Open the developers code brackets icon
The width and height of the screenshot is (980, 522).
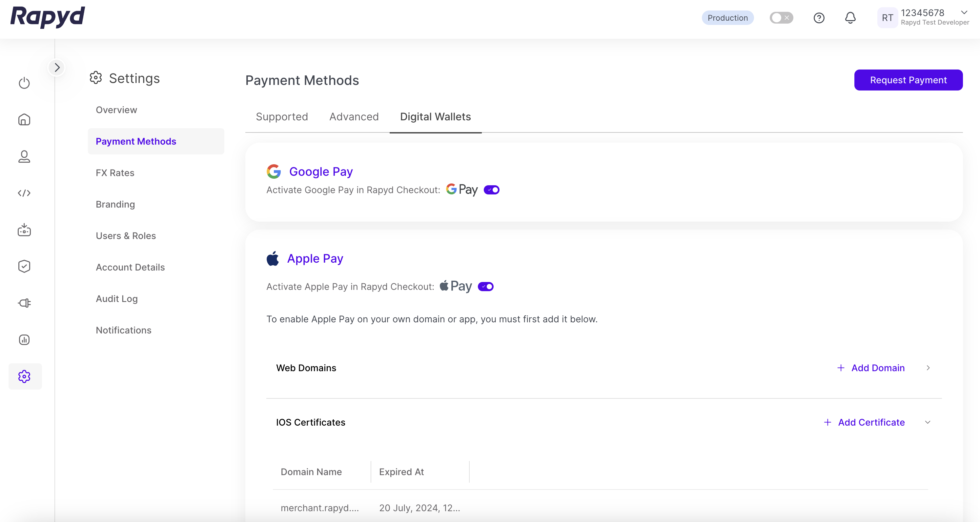tap(24, 193)
